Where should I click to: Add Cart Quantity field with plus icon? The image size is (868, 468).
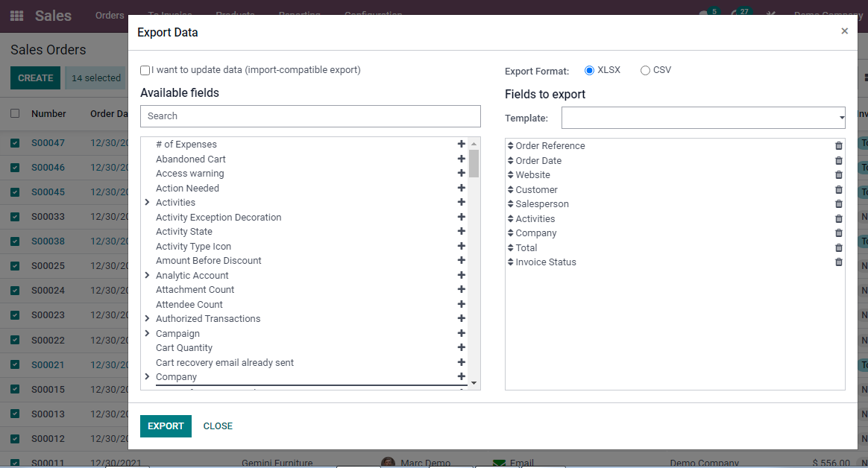click(461, 348)
